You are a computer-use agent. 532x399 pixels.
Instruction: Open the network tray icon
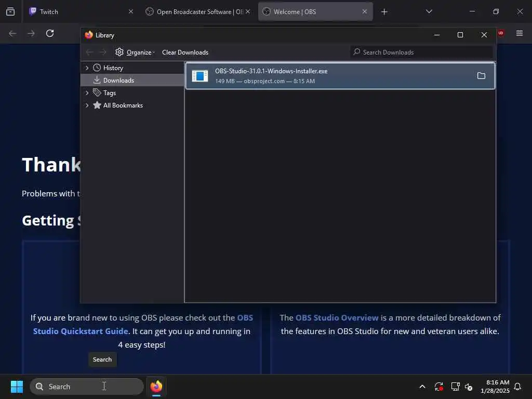click(455, 387)
